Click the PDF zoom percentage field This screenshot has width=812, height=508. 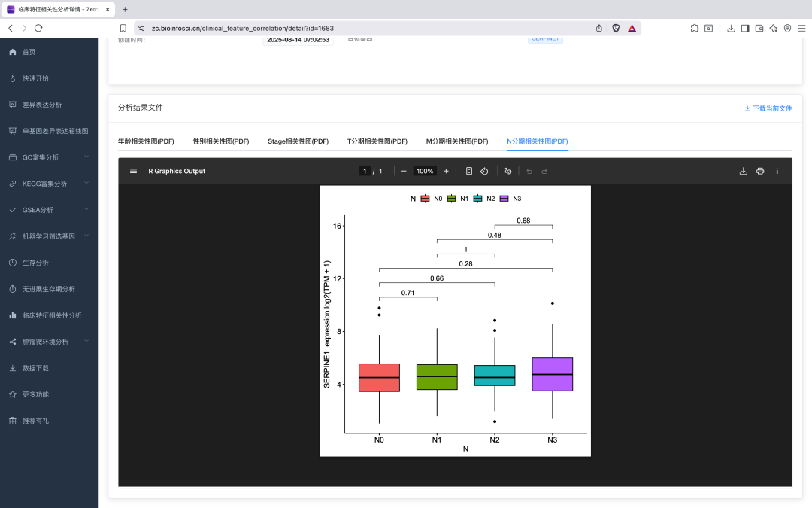[425, 171]
